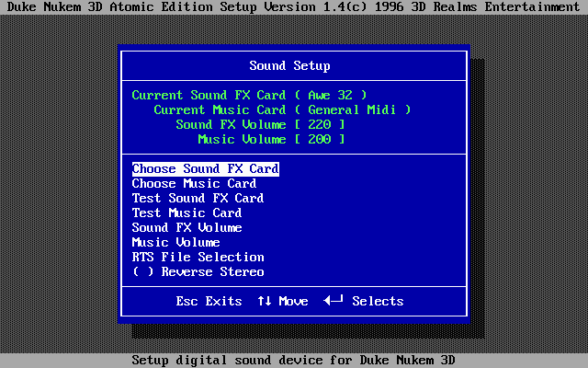Click the Enter arrow Selects hint
This screenshot has height=368, width=588.
tap(364, 301)
